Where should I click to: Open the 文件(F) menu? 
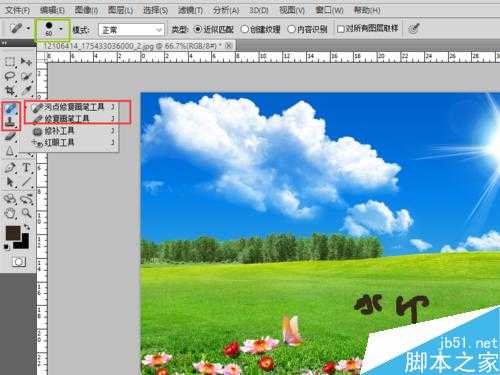pyautogui.click(x=17, y=10)
